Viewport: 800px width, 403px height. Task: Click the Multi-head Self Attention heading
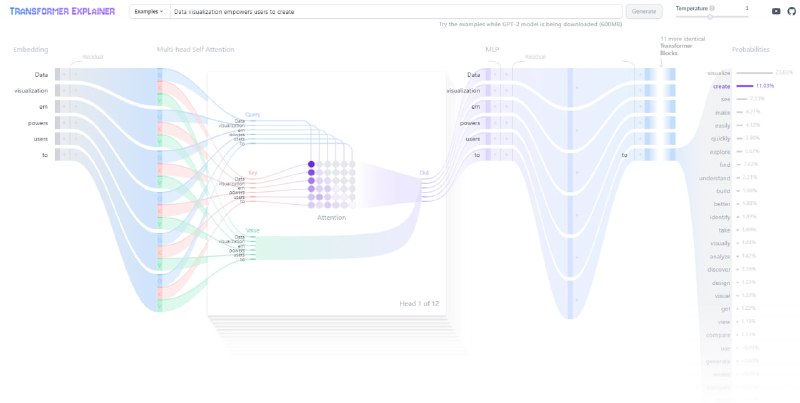click(x=195, y=49)
